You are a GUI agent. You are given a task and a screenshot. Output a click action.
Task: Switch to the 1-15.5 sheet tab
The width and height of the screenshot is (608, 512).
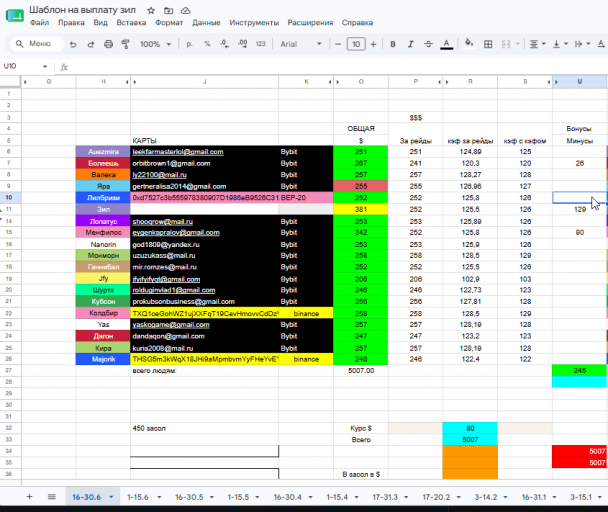click(238, 497)
